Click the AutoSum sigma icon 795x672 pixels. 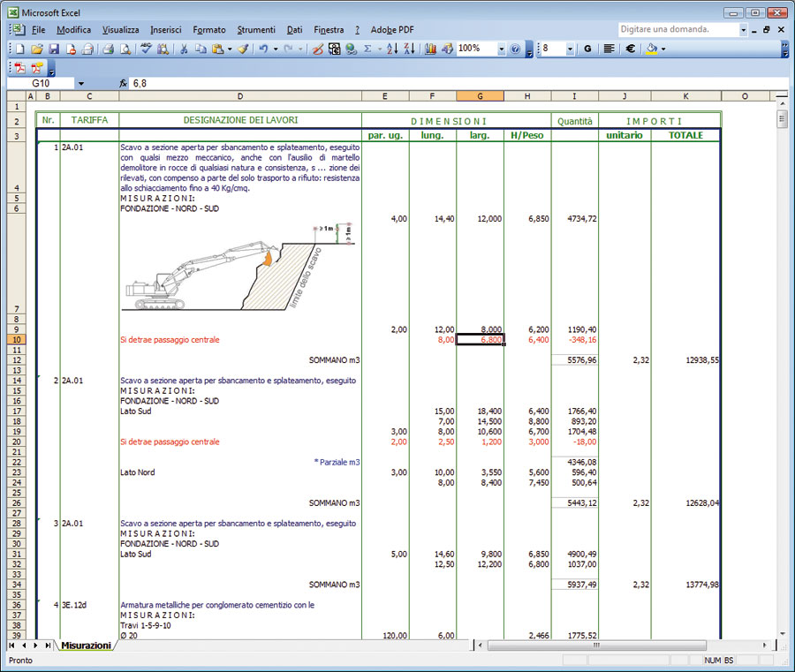coord(367,49)
